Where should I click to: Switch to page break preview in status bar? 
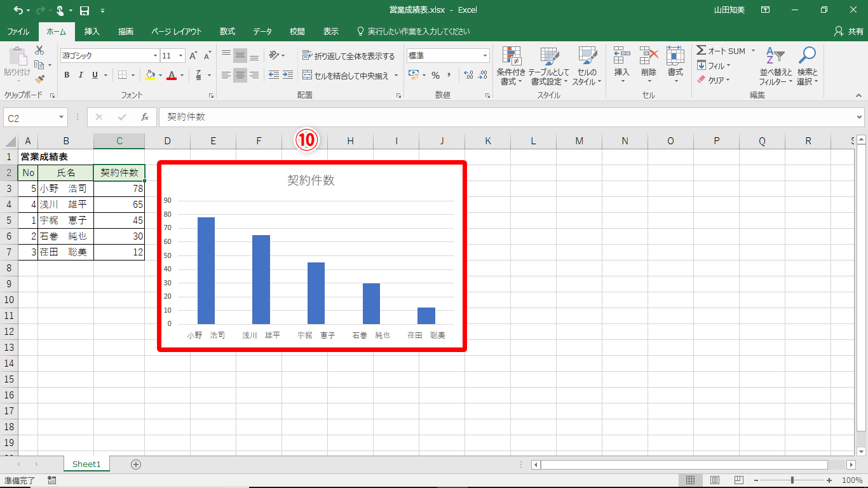(739, 480)
